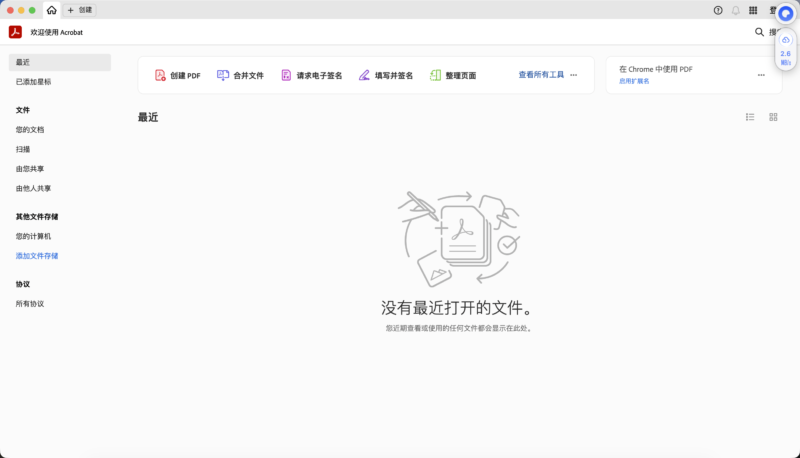Switch to list view

point(750,117)
